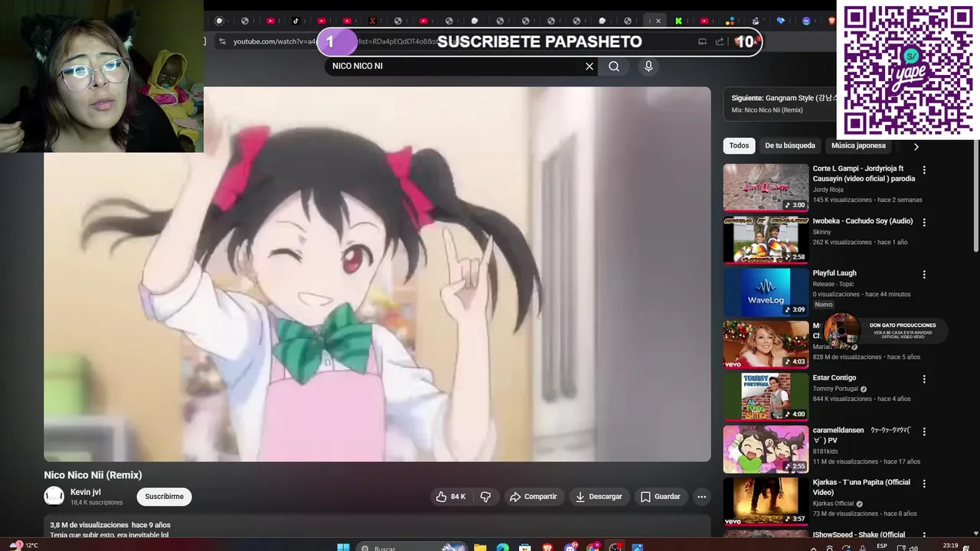Open options menu for Playful Laugh
The height and width of the screenshot is (551, 980).
pos(924,274)
